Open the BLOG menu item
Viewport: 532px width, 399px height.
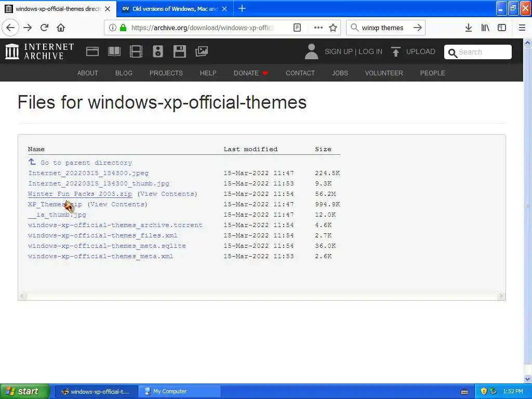pos(124,73)
